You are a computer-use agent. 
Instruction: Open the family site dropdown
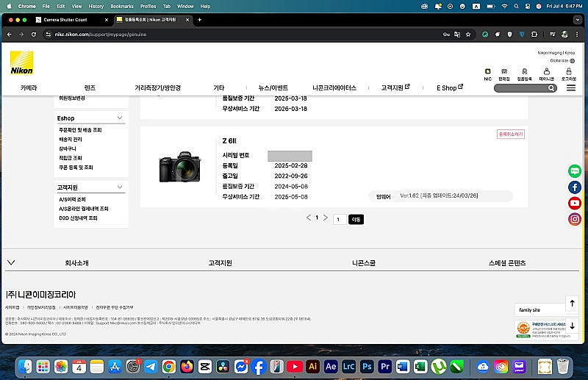[x=540, y=310]
